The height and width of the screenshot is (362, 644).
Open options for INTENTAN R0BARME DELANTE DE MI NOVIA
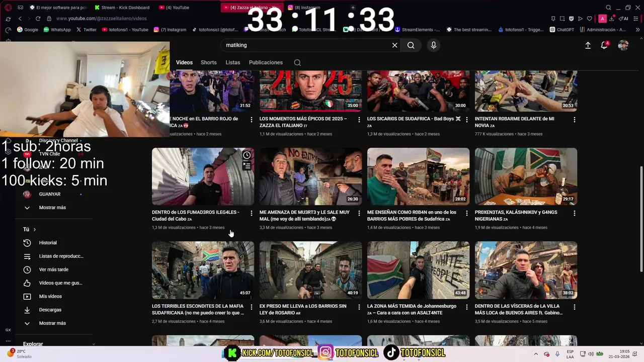click(575, 120)
